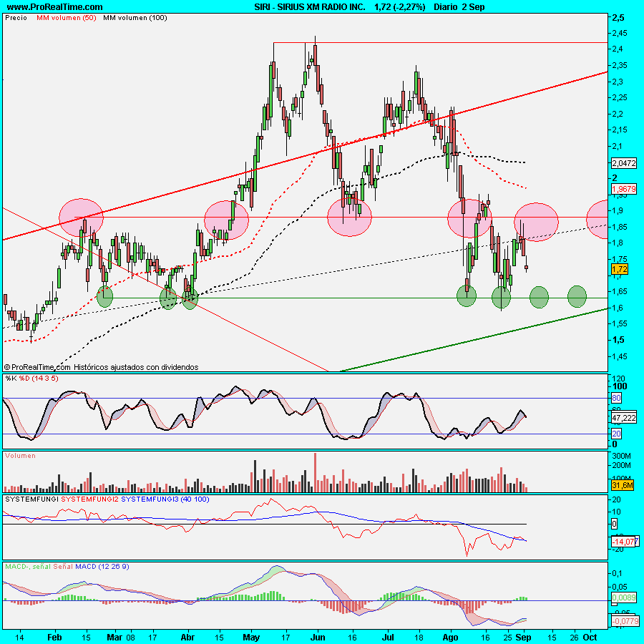Click the Jun label on the date axis
The width and height of the screenshot is (644, 644).
318,638
